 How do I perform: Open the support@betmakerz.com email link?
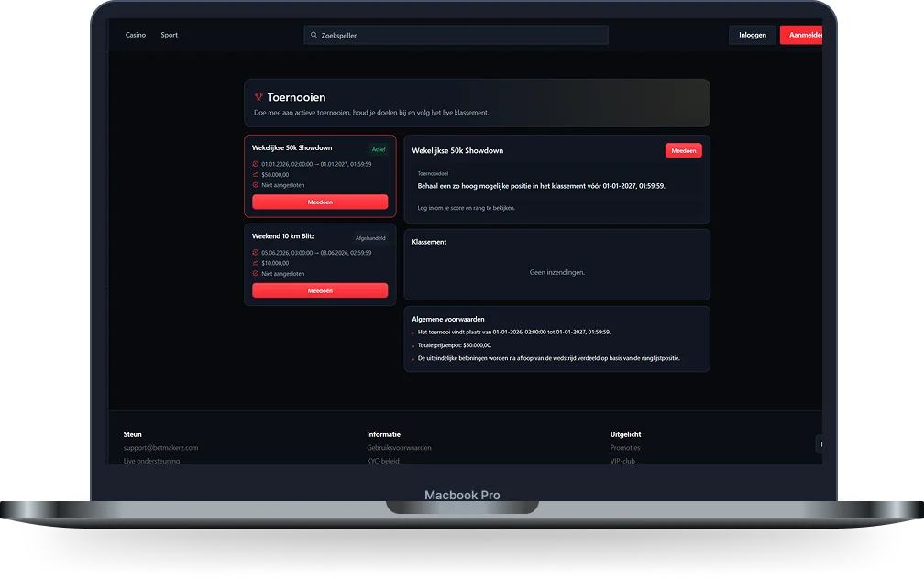[x=161, y=448]
